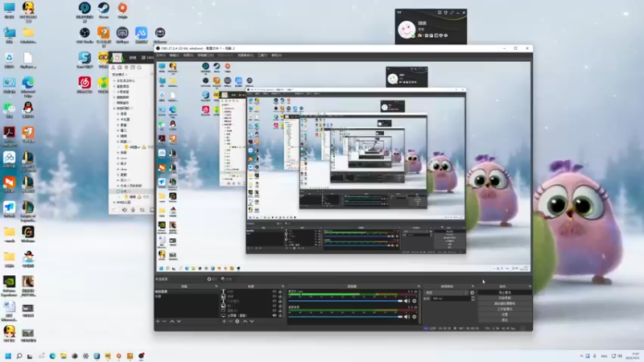644x362 pixels.
Task: Move scene down in Scenes panel
Action: (x=179, y=321)
